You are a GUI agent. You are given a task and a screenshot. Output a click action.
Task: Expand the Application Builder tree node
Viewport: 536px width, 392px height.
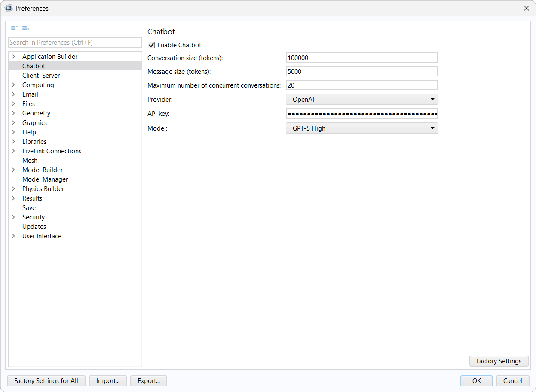point(14,57)
